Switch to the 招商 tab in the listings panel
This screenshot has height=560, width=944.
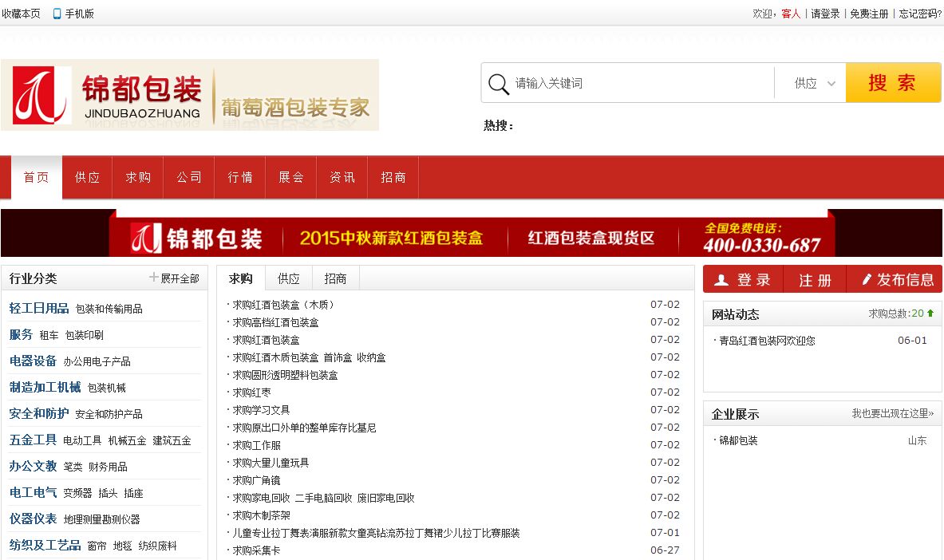coord(335,278)
